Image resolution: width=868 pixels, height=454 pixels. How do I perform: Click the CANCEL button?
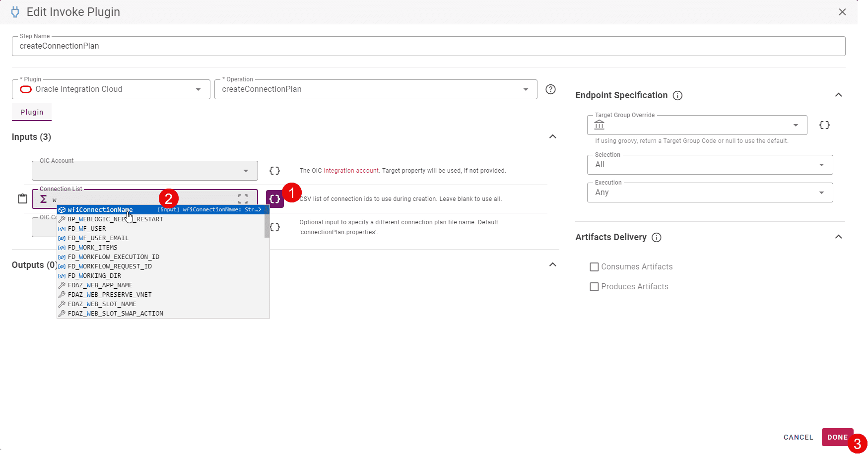point(798,437)
